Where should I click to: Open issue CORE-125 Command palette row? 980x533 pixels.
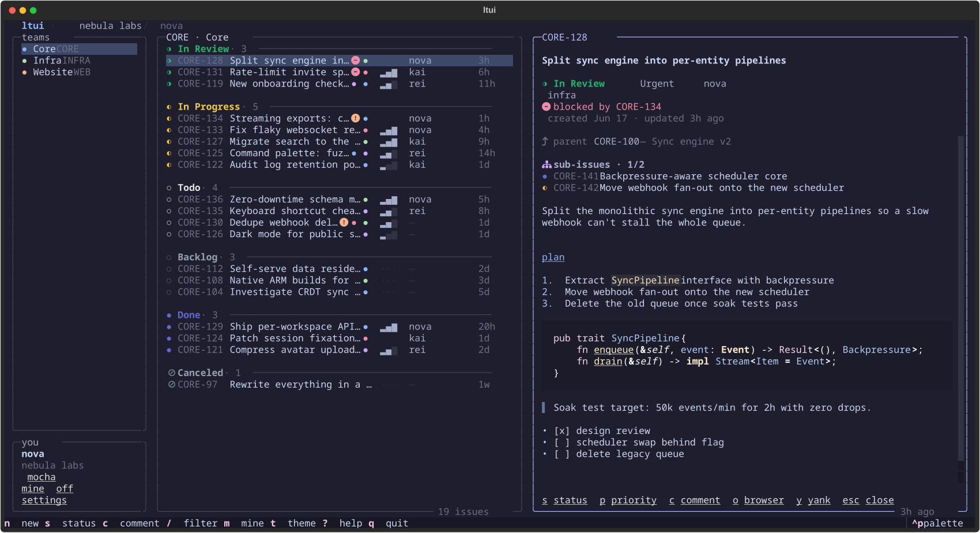coord(339,153)
